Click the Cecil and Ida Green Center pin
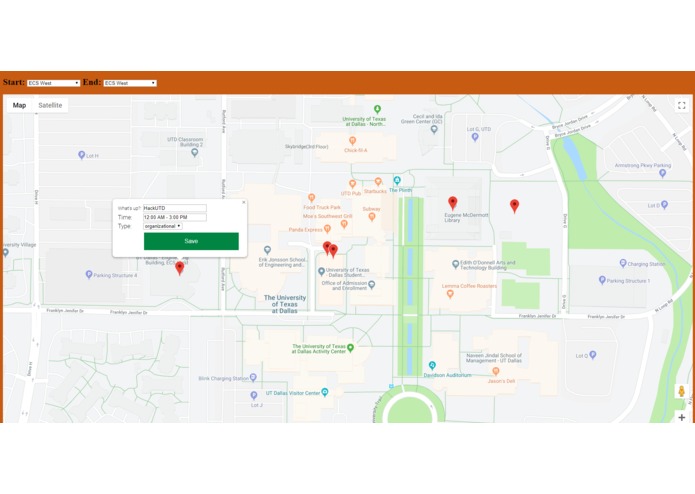 tap(434, 129)
